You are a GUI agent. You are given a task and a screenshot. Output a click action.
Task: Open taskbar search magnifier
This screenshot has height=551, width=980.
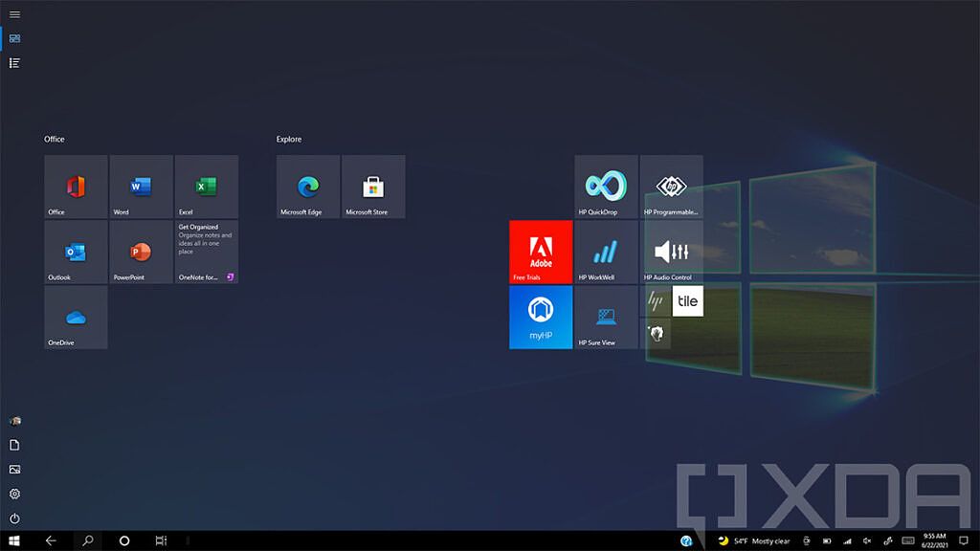88,541
